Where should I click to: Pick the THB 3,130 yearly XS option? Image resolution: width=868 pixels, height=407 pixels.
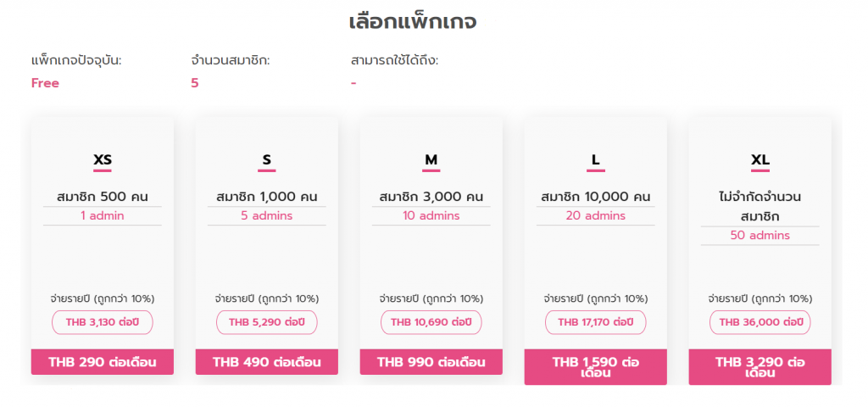103,322
